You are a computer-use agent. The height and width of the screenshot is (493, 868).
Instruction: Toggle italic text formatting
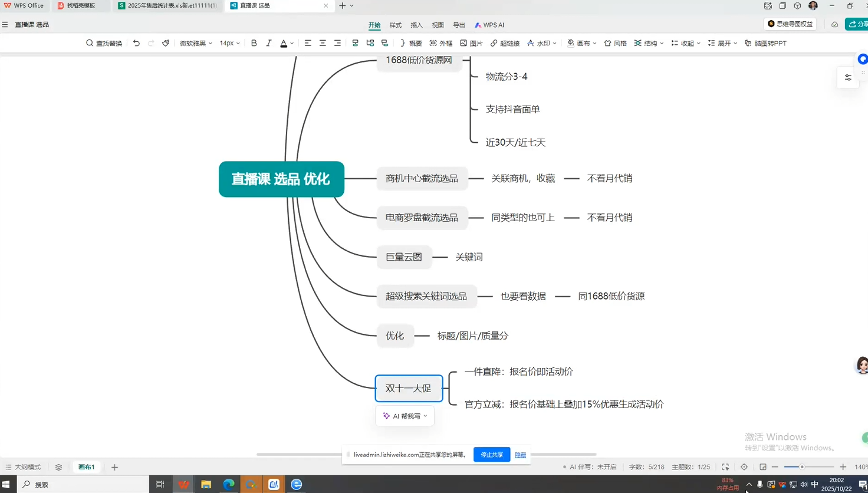pos(269,43)
